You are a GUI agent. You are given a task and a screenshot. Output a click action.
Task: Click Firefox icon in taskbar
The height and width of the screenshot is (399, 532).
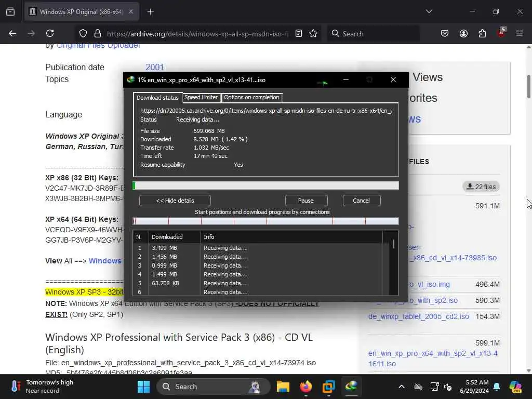tap(306, 387)
